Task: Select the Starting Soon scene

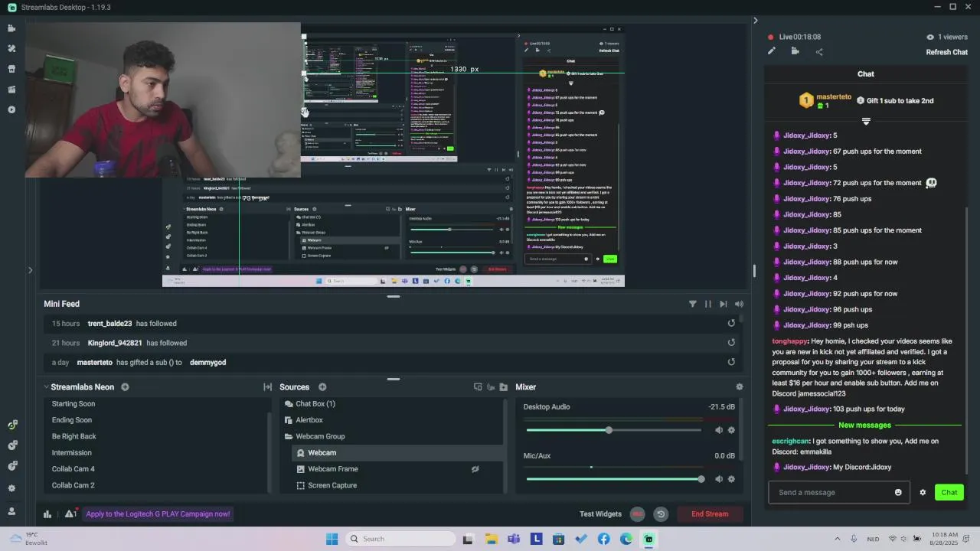Action: click(x=73, y=404)
